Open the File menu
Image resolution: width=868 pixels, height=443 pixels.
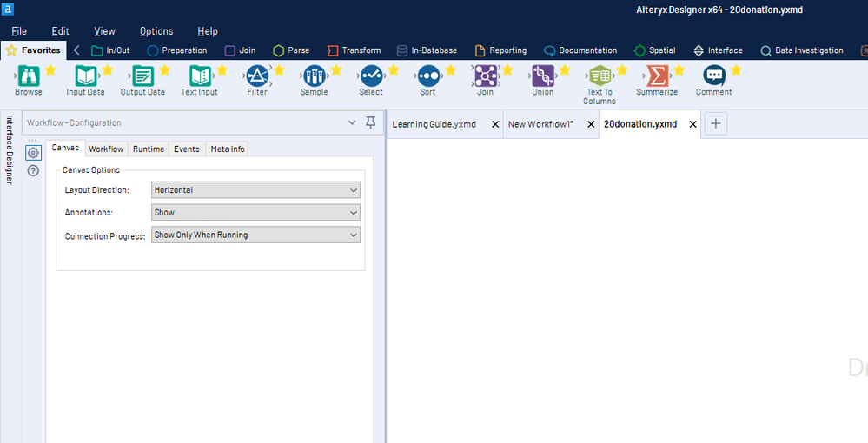point(19,31)
